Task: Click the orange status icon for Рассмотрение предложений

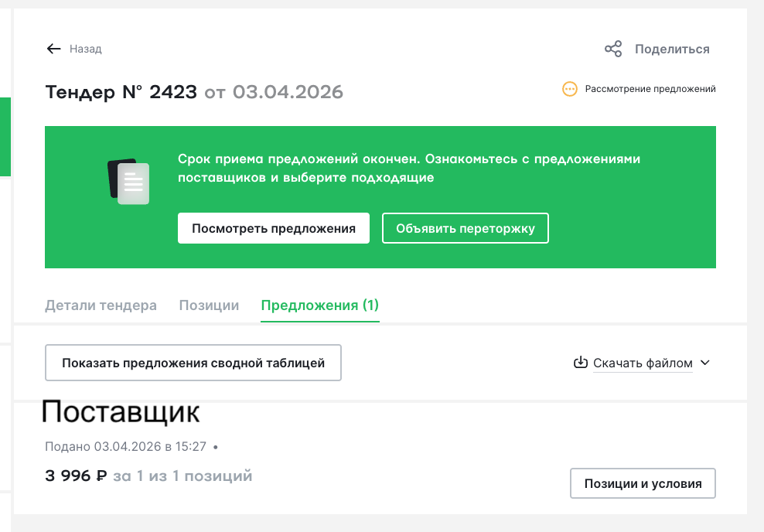Action: pos(570,89)
